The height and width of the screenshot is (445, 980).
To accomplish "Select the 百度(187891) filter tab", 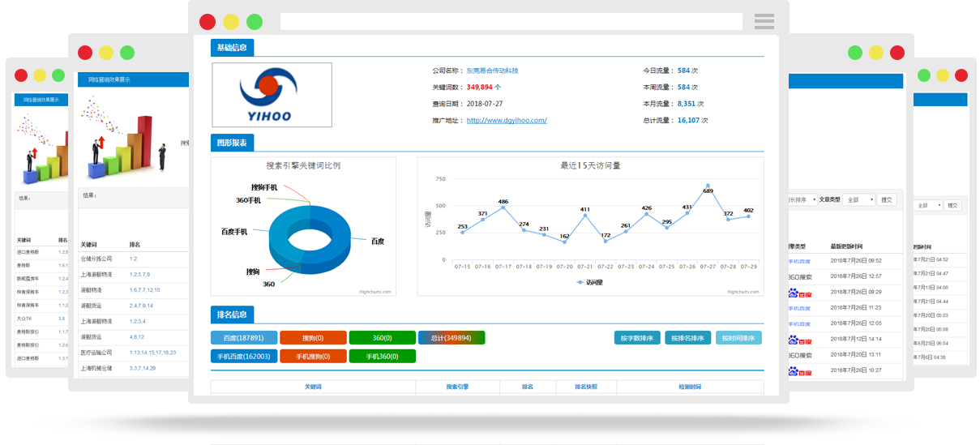I will 244,338.
